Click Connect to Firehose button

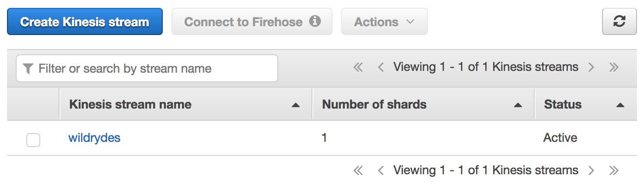click(252, 21)
